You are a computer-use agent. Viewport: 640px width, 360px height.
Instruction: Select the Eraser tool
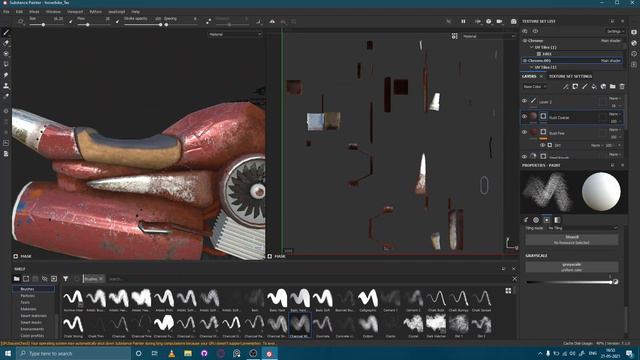pyautogui.click(x=6, y=43)
